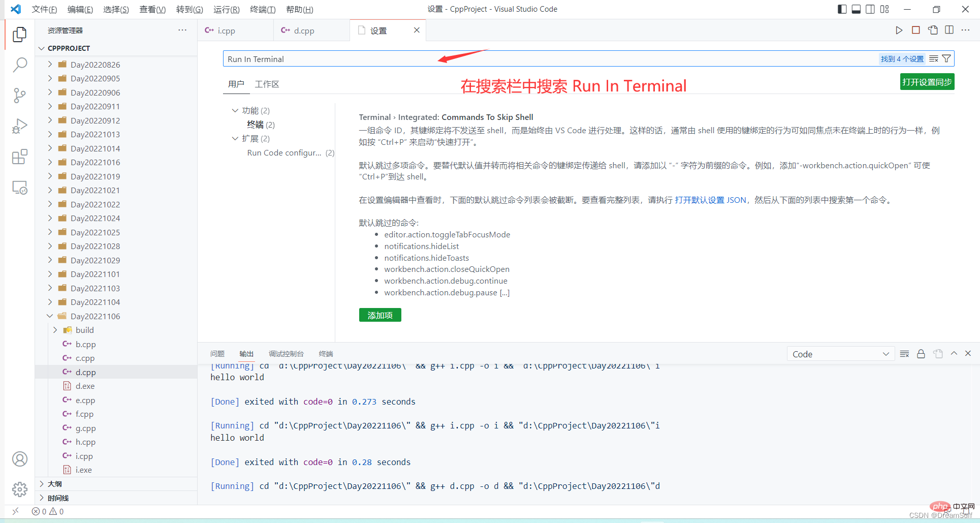
Task: Toggle the output panel scroll lock
Action: (921, 354)
